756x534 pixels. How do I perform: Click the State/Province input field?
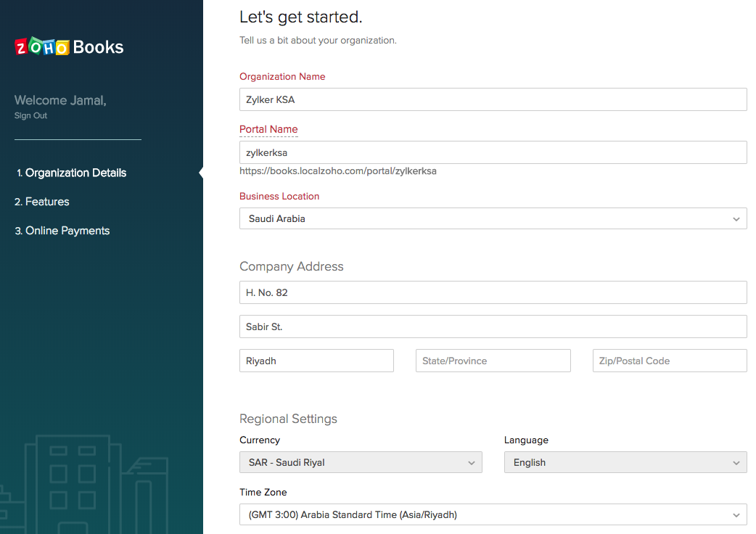(493, 361)
